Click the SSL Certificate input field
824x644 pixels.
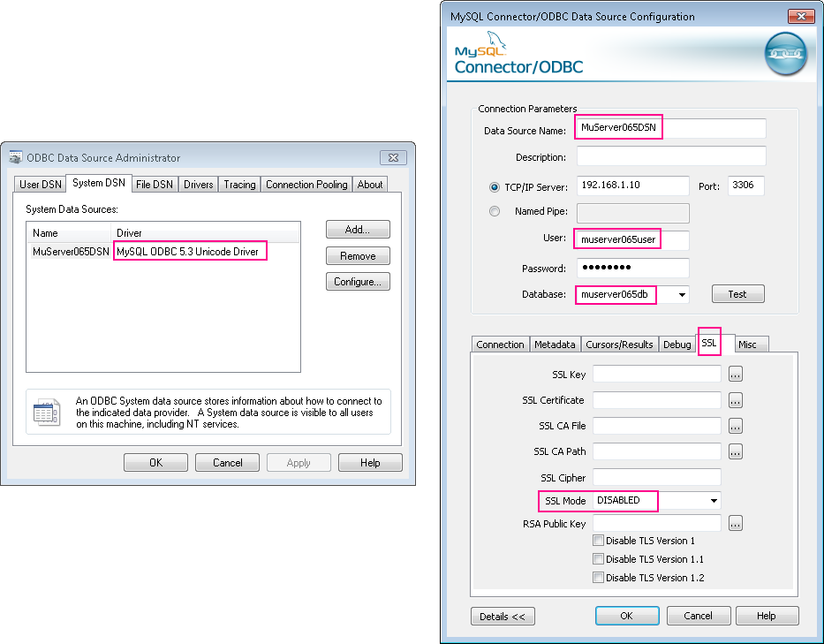(657, 399)
